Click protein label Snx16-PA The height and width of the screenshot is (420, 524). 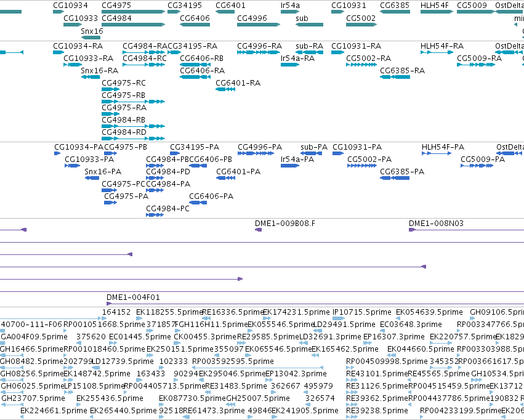[x=103, y=172]
